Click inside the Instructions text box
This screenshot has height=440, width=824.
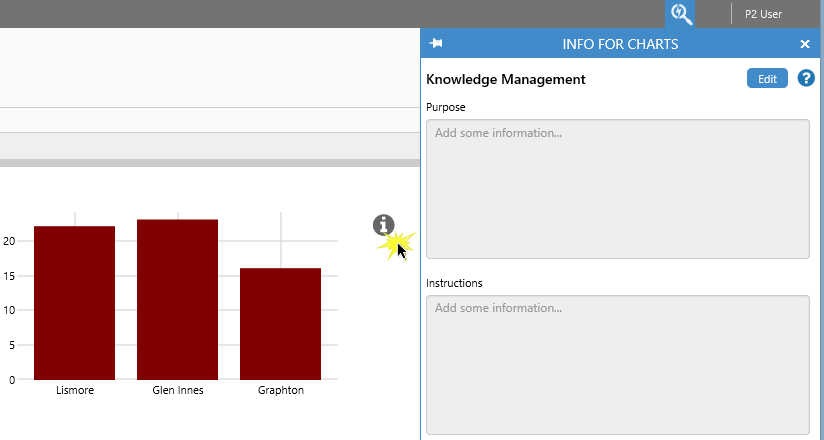(x=617, y=364)
